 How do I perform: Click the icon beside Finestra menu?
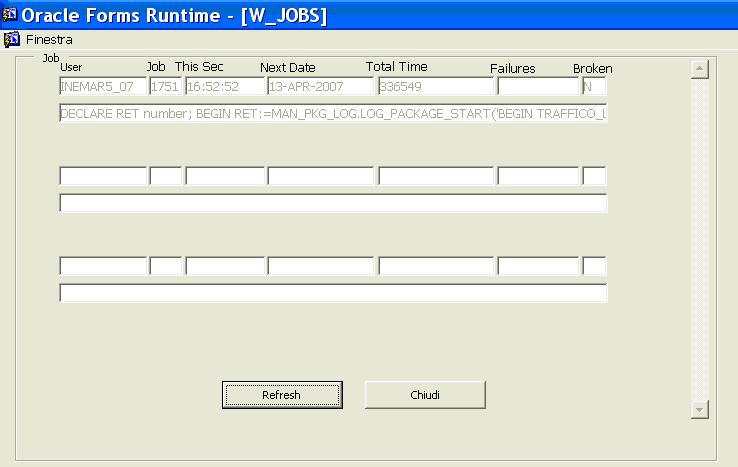[12, 40]
